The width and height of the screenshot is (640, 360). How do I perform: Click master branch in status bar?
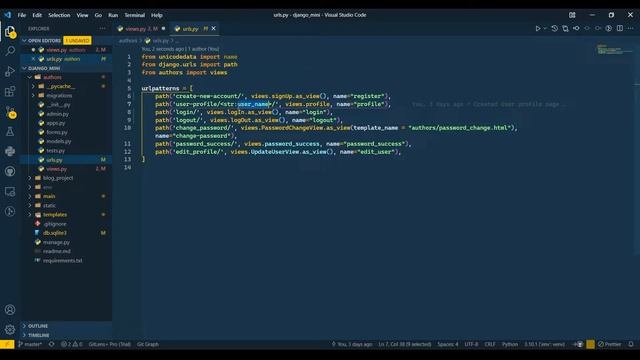tap(30, 344)
